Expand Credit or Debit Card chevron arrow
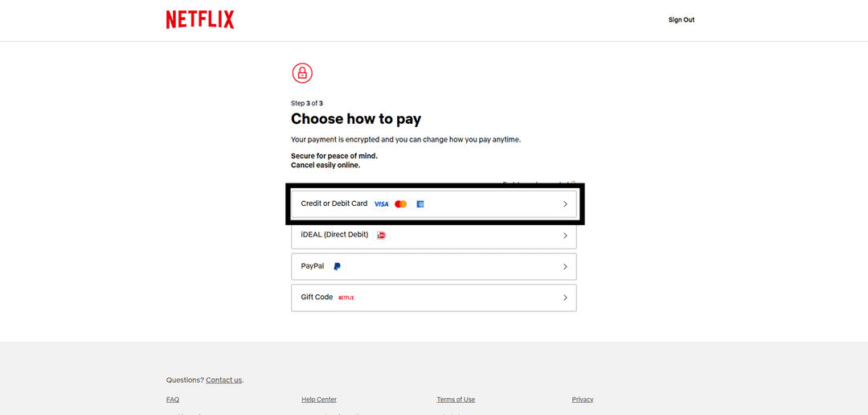Viewport: 868px width, 415px height. point(565,204)
